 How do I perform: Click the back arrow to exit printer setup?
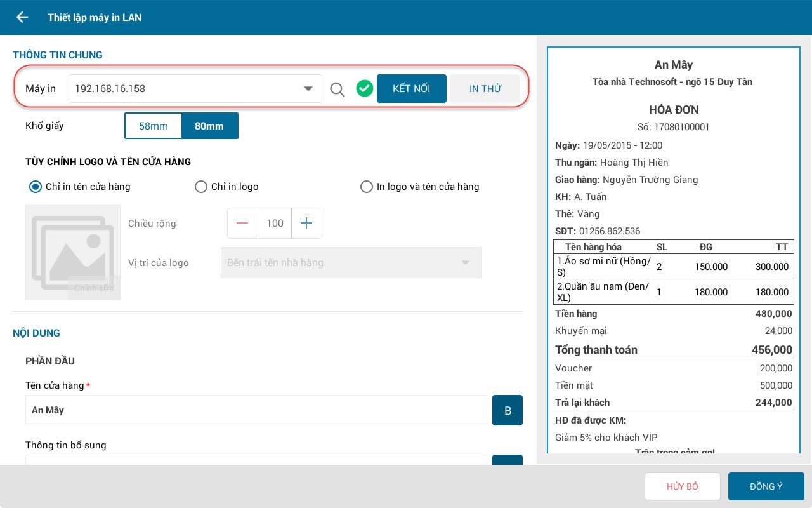tap(22, 17)
